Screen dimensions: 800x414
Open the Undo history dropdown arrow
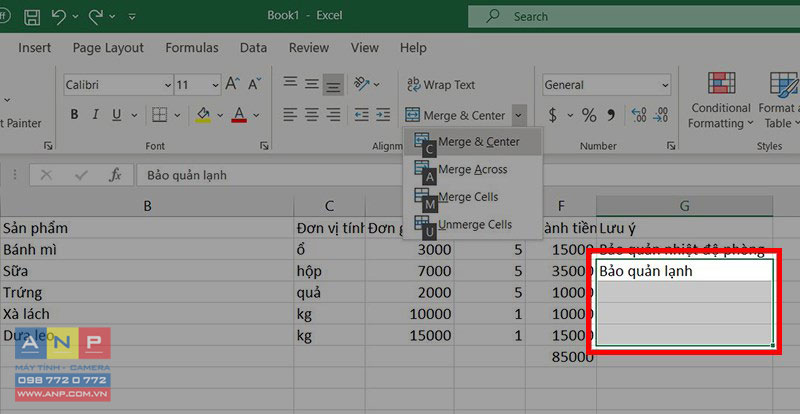point(76,17)
